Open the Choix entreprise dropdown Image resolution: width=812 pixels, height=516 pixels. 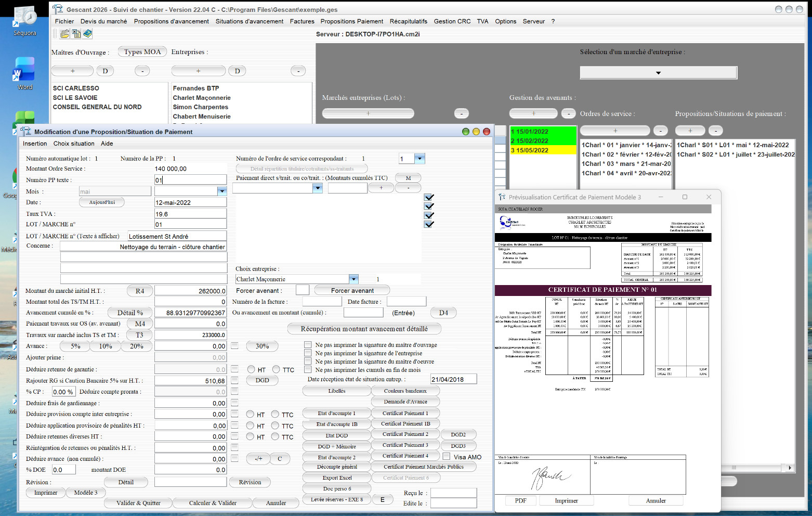coord(353,279)
